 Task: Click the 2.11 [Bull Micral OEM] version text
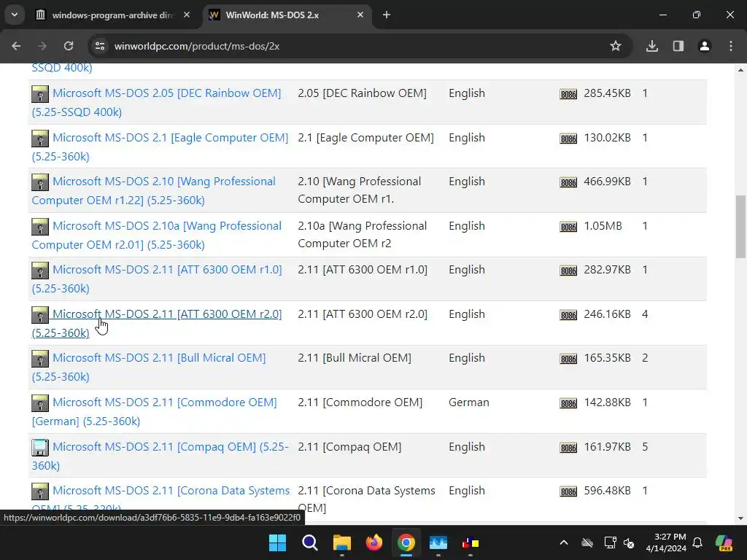[355, 357]
